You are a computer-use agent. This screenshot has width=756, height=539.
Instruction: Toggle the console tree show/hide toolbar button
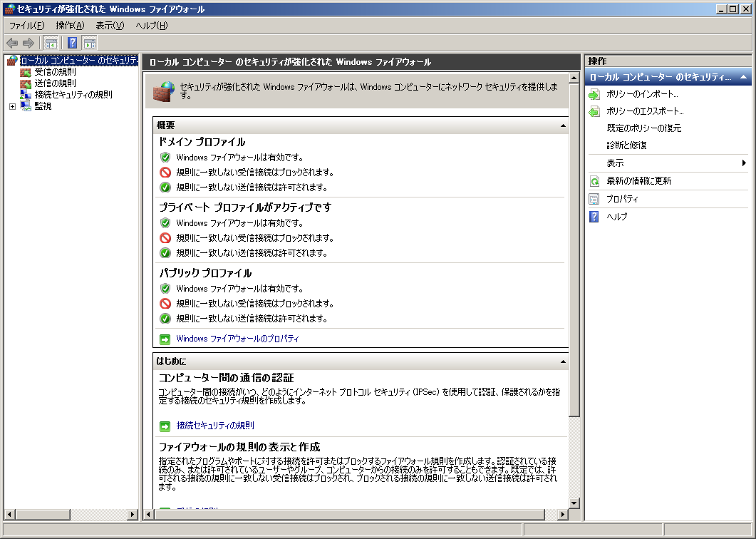[x=51, y=43]
